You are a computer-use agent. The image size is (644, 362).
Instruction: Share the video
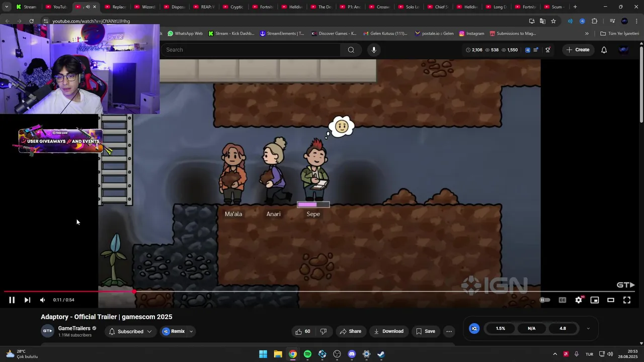pyautogui.click(x=350, y=331)
